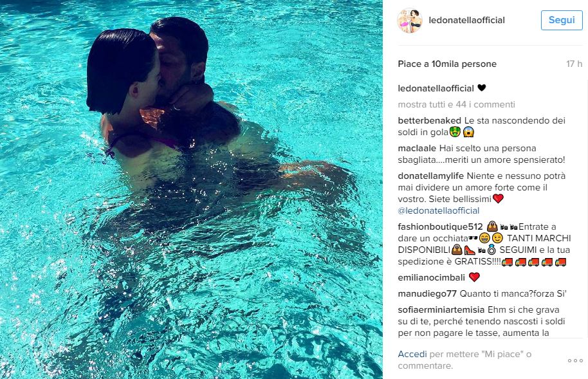This screenshot has width=588, height=379.
Task: Click the caption username ledonatellaofficial
Action: 436,88
